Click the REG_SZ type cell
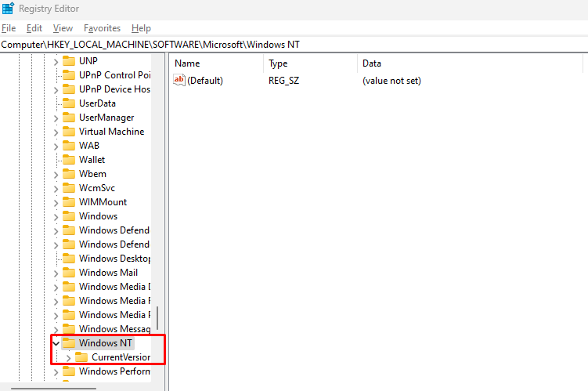 [x=284, y=81]
